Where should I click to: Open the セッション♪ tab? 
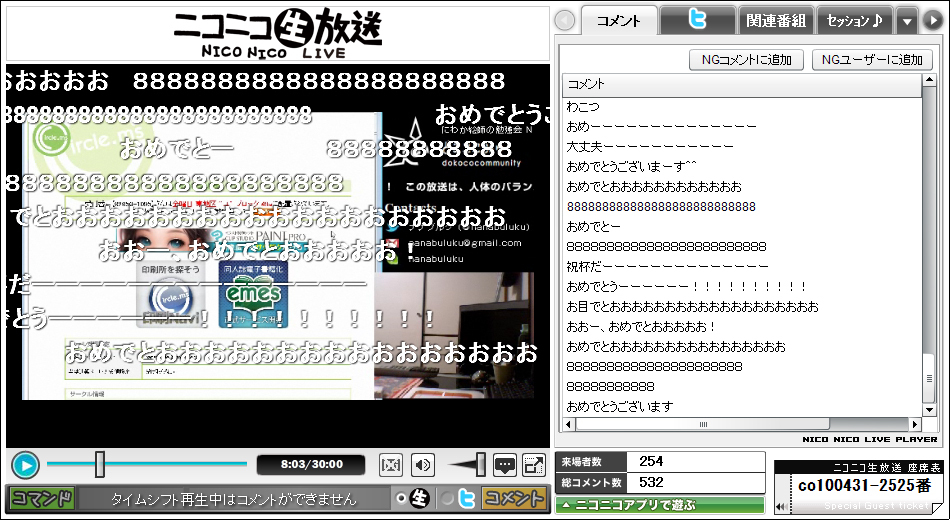pos(855,21)
